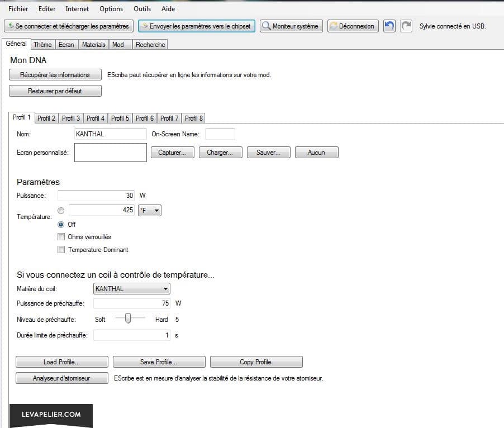The image size is (504, 428).
Task: Select the temperature Off radio button
Action: 61,224
